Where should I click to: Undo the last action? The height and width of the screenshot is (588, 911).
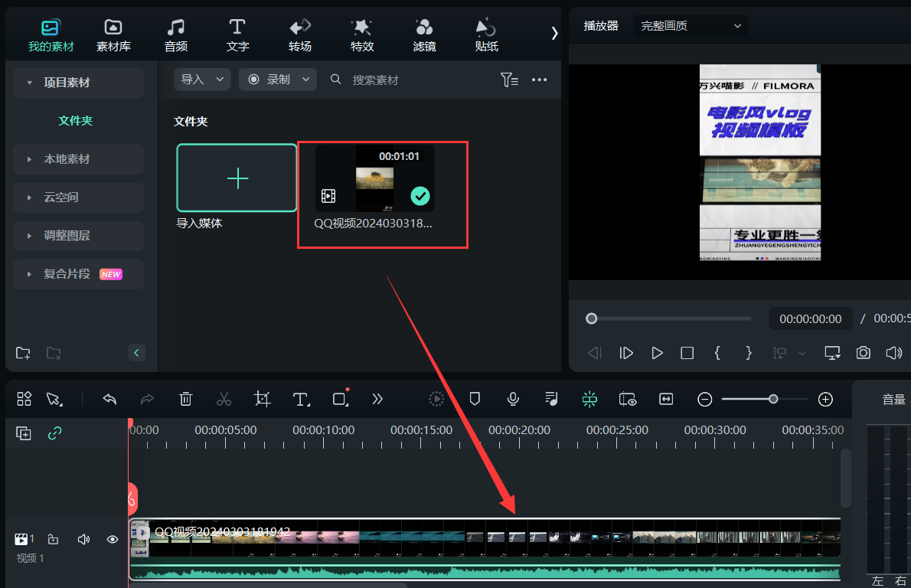109,399
